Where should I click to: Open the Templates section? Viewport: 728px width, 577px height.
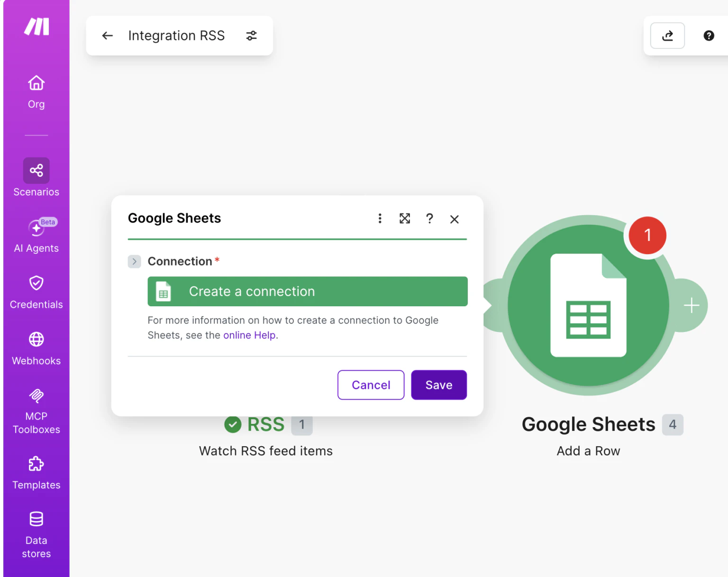click(x=36, y=473)
